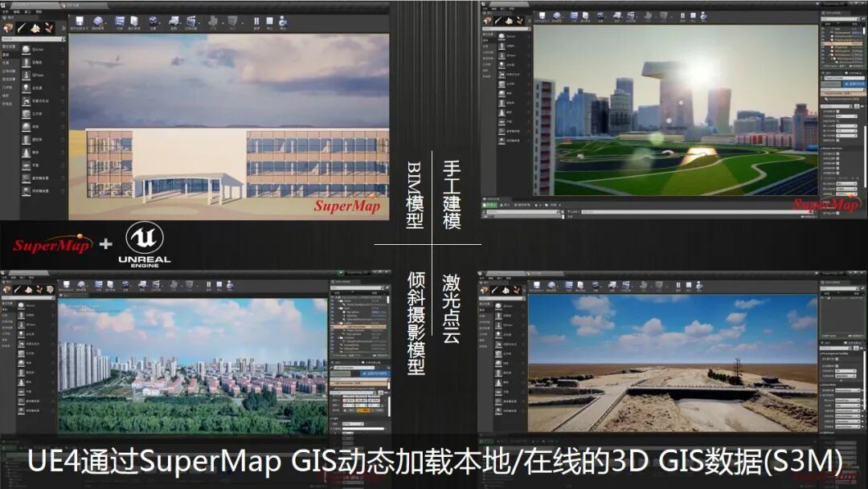868x489 pixels.
Task: Select Lights category in BIM building window placement list
Action: (6, 63)
